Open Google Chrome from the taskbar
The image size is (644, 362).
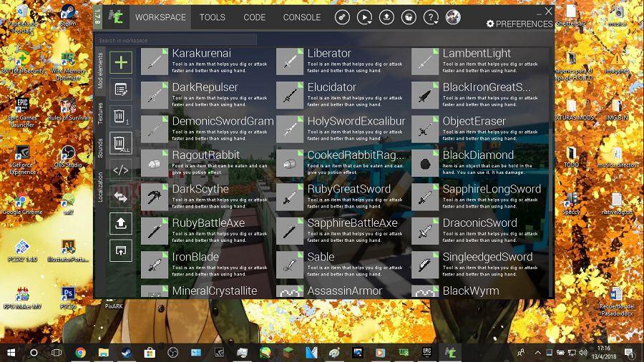(x=80, y=353)
